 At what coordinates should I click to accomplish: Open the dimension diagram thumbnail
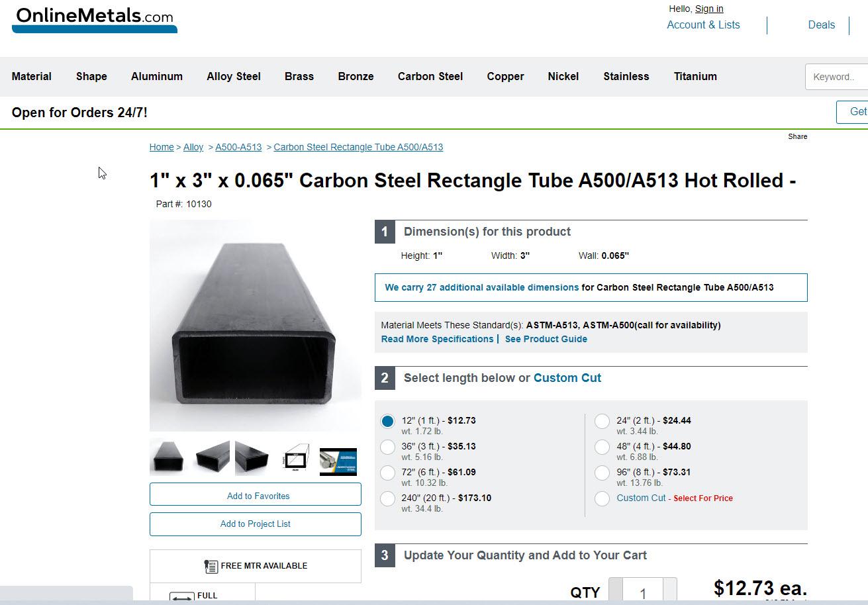coord(295,458)
